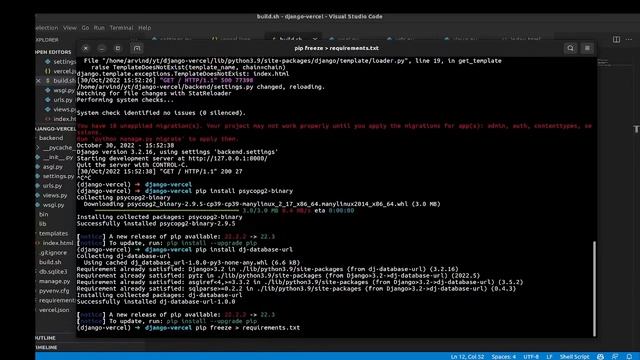Open vercel.json in the file tree
Image resolution: width=640 pixels, height=360 pixels.
53,310
